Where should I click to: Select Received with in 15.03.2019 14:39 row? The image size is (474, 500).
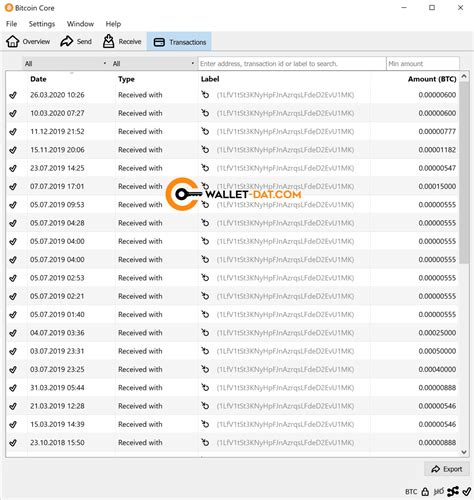coord(140,424)
